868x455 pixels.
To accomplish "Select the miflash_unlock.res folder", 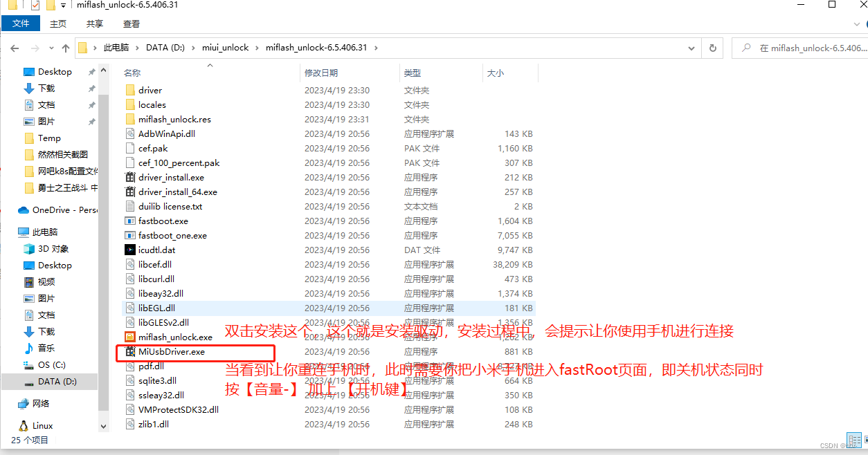I will pos(174,119).
